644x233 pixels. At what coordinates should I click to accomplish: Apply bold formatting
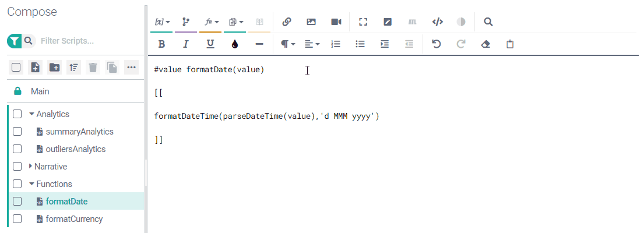click(x=161, y=44)
